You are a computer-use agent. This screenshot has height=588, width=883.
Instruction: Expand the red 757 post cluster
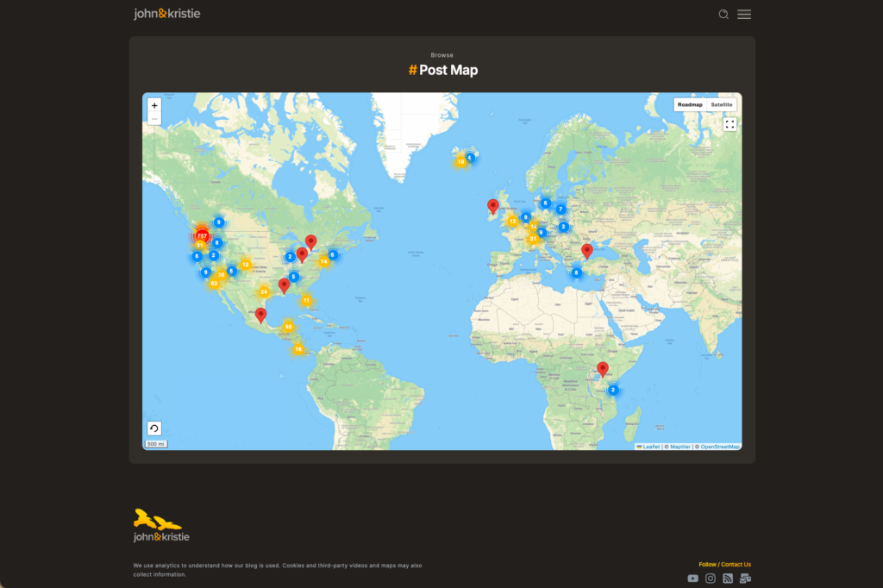point(202,236)
